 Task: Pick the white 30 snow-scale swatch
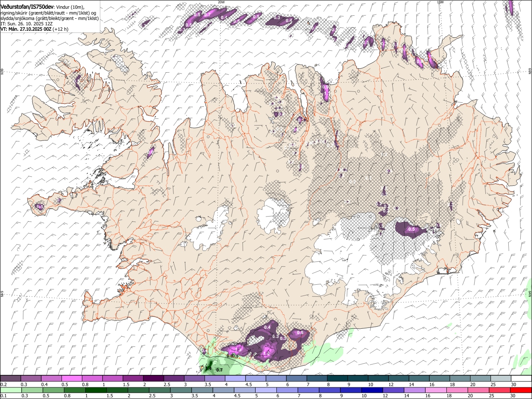(521, 378)
